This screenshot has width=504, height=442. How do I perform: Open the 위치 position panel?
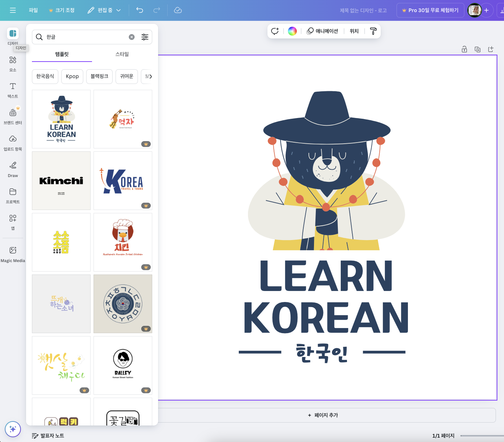(x=354, y=31)
